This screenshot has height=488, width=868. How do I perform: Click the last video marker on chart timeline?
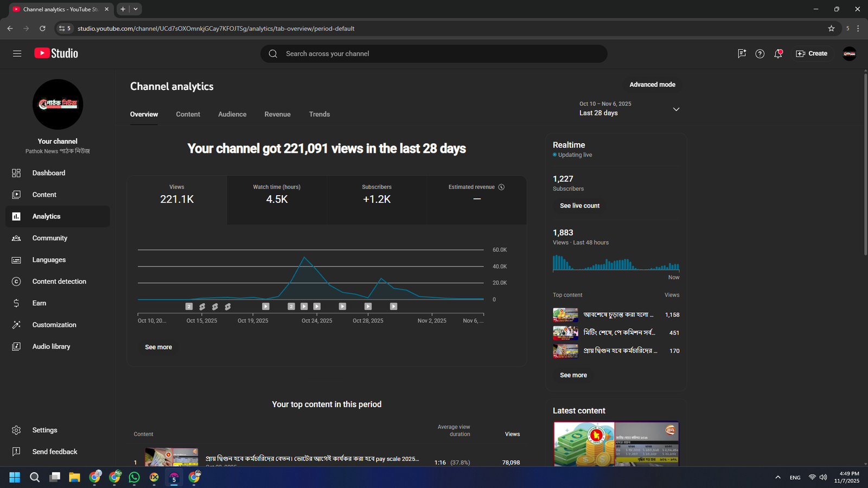click(x=394, y=306)
